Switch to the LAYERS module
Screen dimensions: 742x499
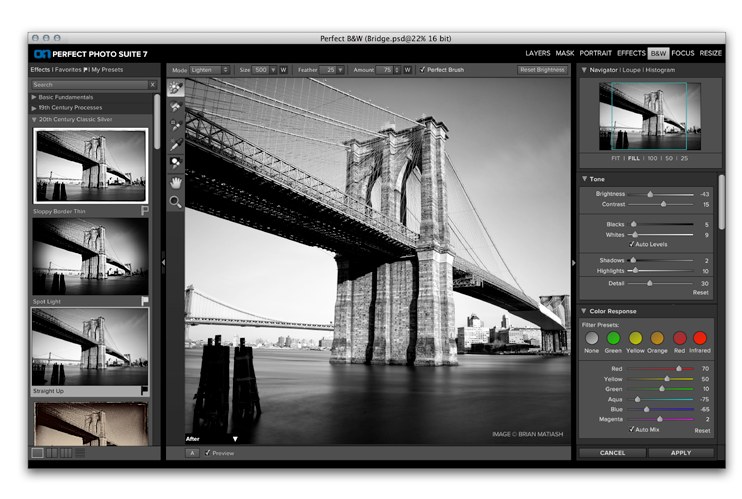[538, 53]
